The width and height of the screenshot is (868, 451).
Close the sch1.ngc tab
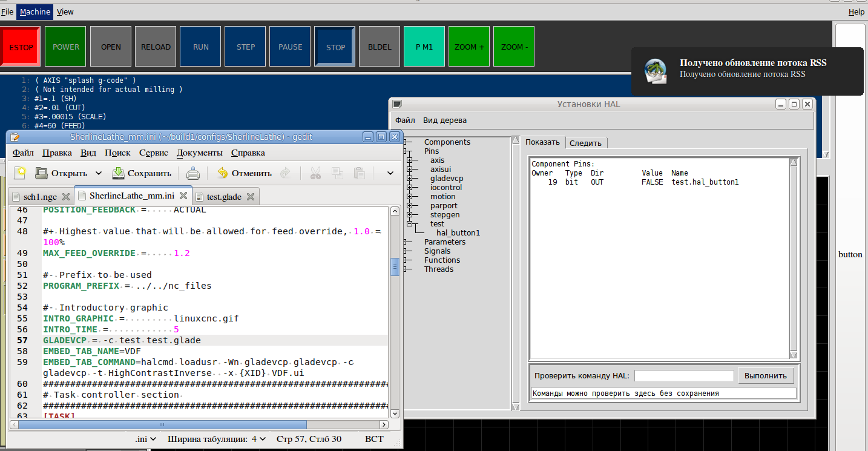click(66, 197)
